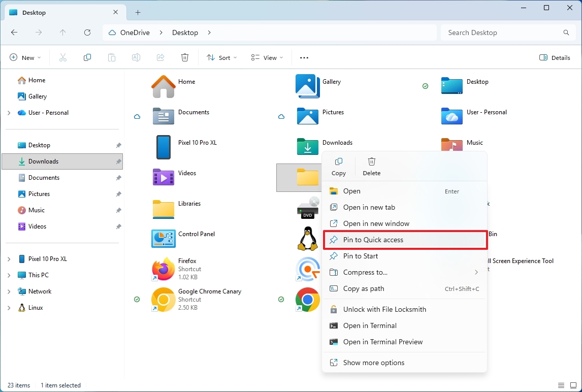The height and width of the screenshot is (392, 582).
Task: Open the See more ellipsis menu
Action: (304, 57)
